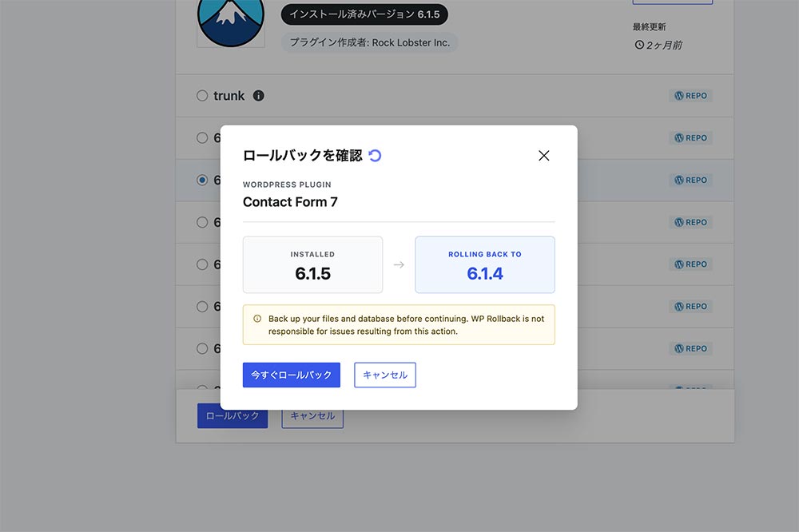Screen dimensions: 799x532
Task: Click the REPO badge in the selected version row
Action: (690, 181)
